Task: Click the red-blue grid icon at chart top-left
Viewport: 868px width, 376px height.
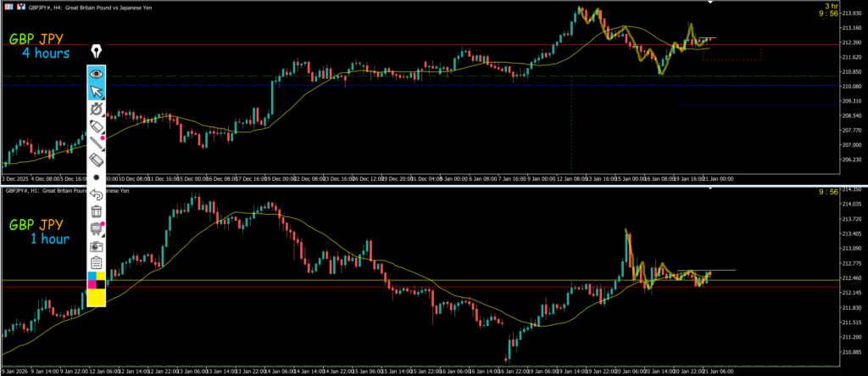Action: pos(8,7)
